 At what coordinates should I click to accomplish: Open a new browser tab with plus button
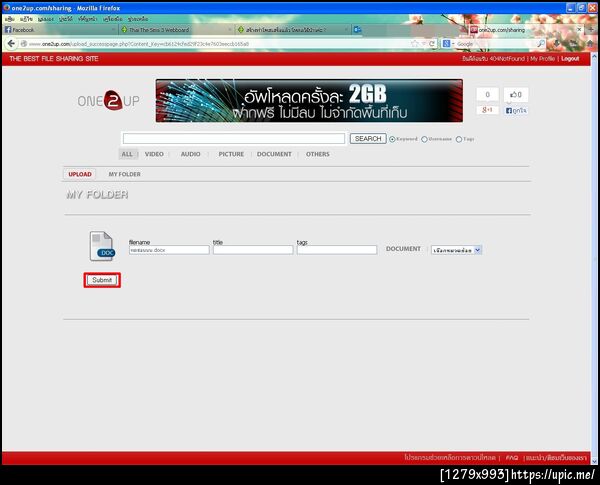(591, 29)
